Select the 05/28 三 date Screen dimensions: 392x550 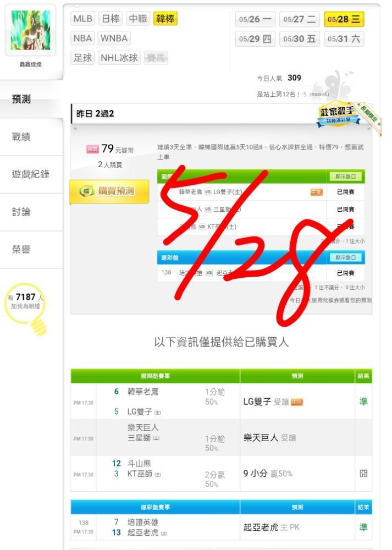[x=344, y=19]
